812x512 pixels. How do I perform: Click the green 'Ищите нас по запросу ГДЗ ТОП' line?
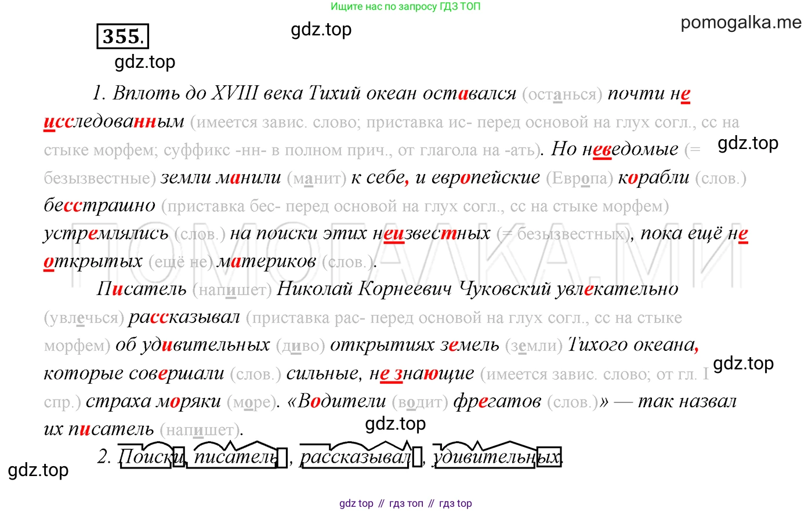point(405,6)
